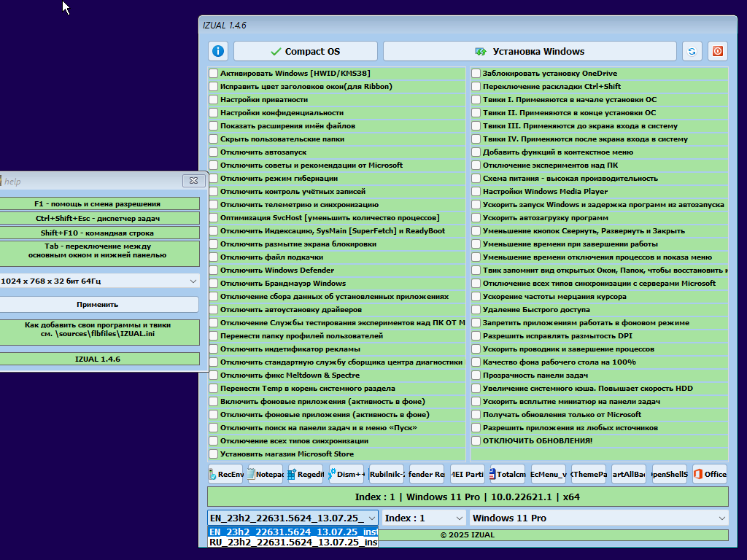Launch the Rubilnik tool
This screenshot has height=560, width=747.
click(x=387, y=474)
